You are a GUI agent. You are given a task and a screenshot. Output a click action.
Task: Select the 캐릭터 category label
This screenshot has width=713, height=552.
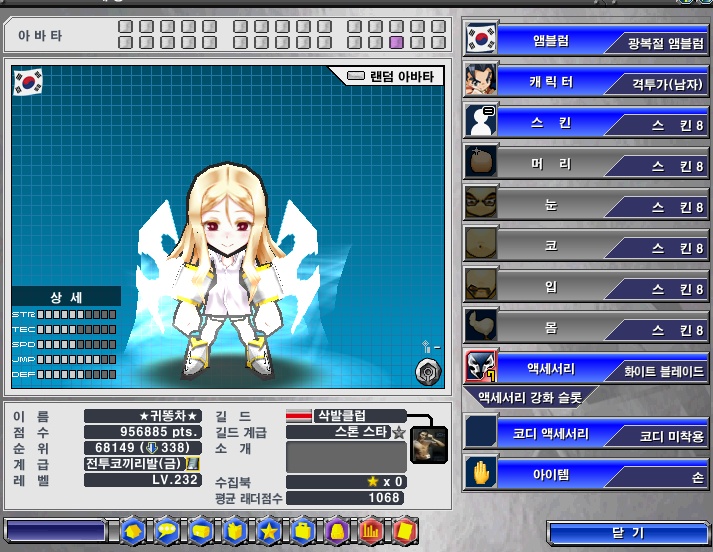click(551, 82)
